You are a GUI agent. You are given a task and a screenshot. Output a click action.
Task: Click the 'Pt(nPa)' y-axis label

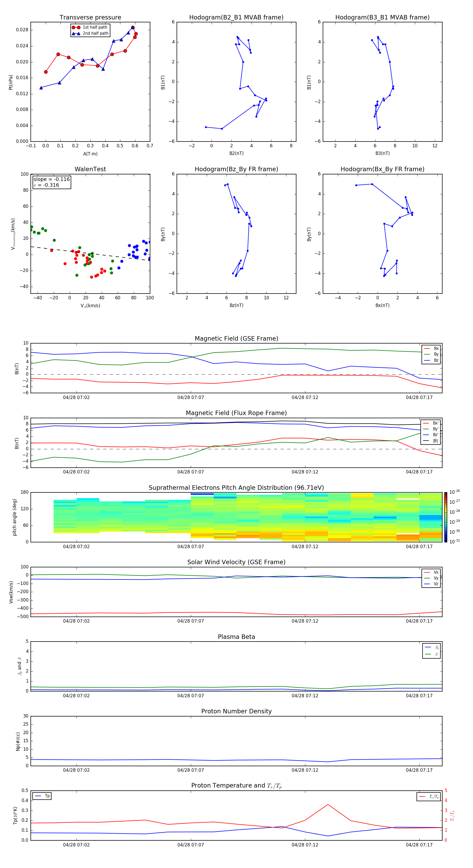tap(11, 82)
